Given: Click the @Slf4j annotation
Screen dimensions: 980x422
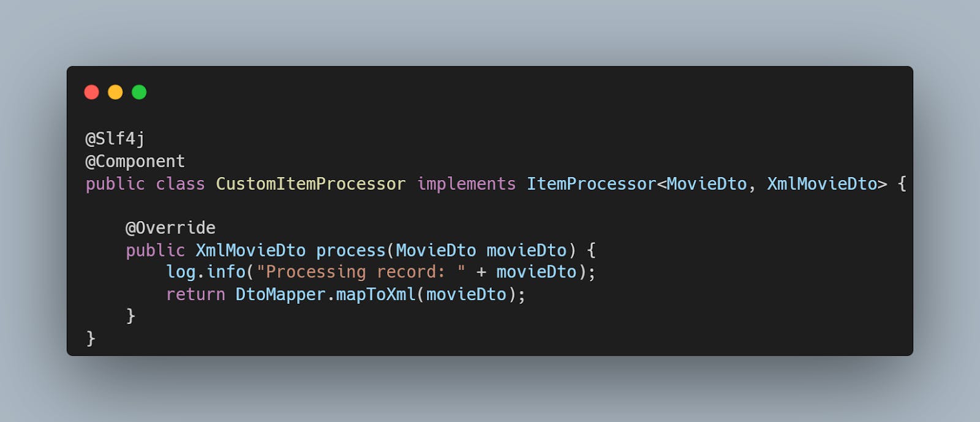Looking at the screenshot, I should 115,139.
